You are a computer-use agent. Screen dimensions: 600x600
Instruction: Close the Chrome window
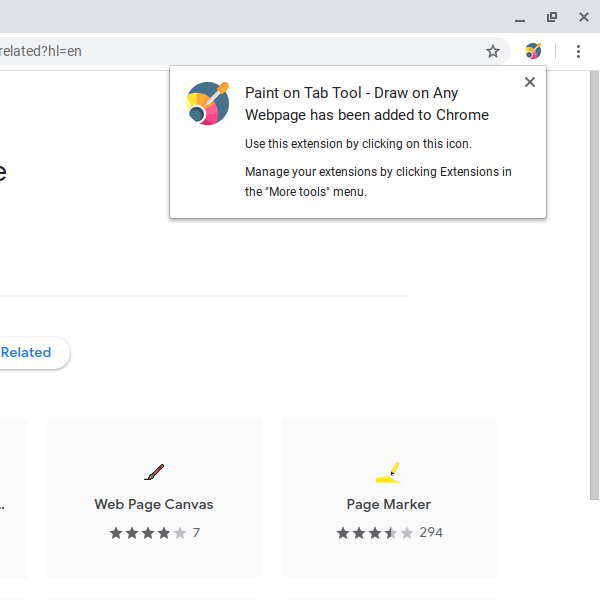(584, 17)
